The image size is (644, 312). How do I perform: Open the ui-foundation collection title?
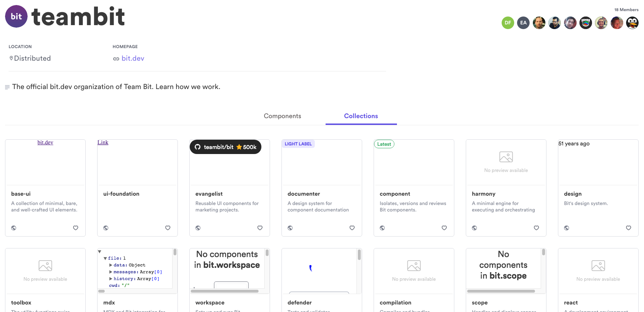[x=121, y=194]
